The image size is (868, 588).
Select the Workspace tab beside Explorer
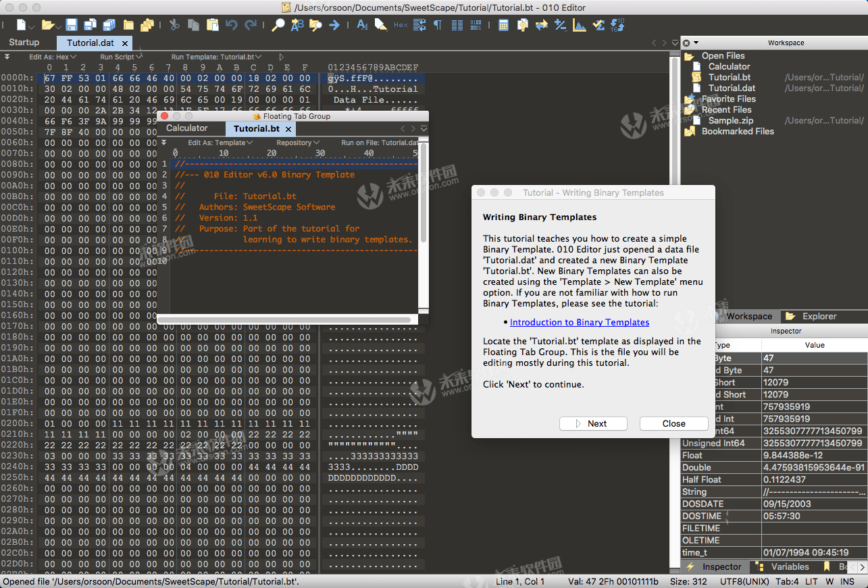point(748,316)
